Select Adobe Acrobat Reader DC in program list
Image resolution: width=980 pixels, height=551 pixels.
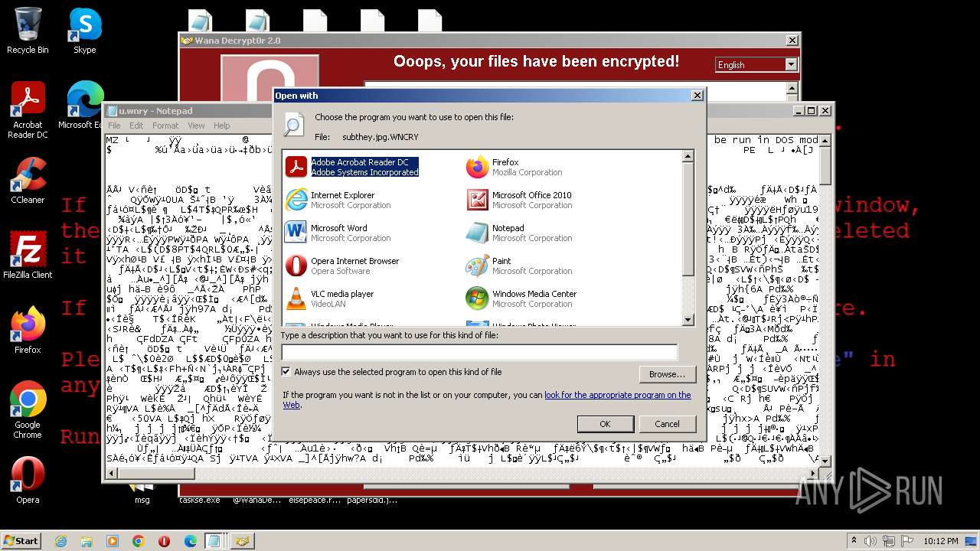352,167
